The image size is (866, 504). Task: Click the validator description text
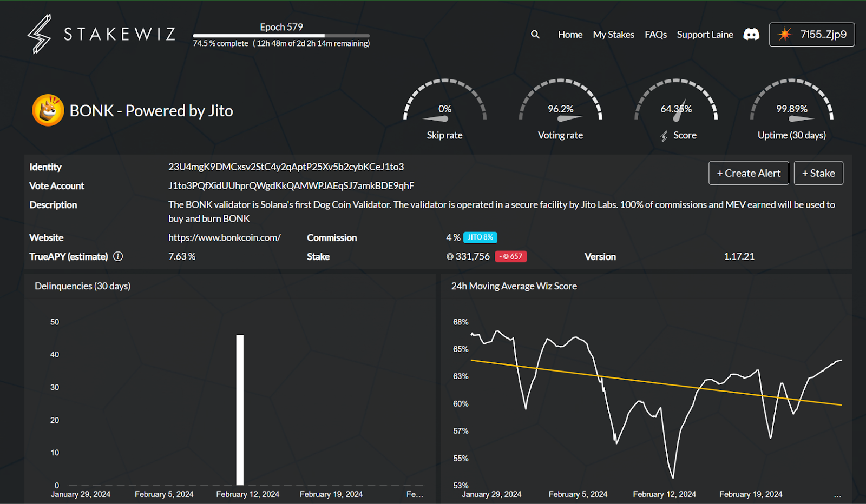[x=502, y=211]
